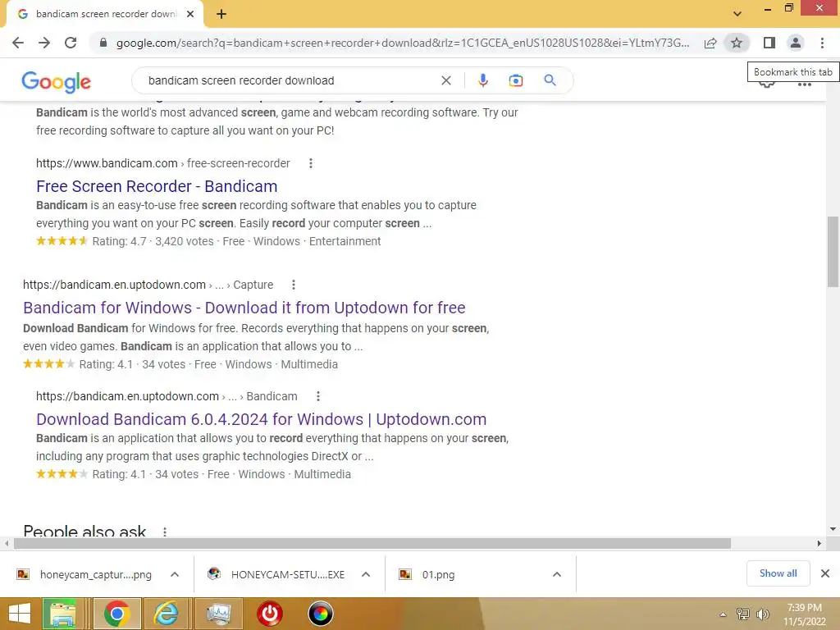Click the bandicam.en.uptodown.com Bandicam URL text
This screenshot has width=840, height=630.
pos(167,396)
